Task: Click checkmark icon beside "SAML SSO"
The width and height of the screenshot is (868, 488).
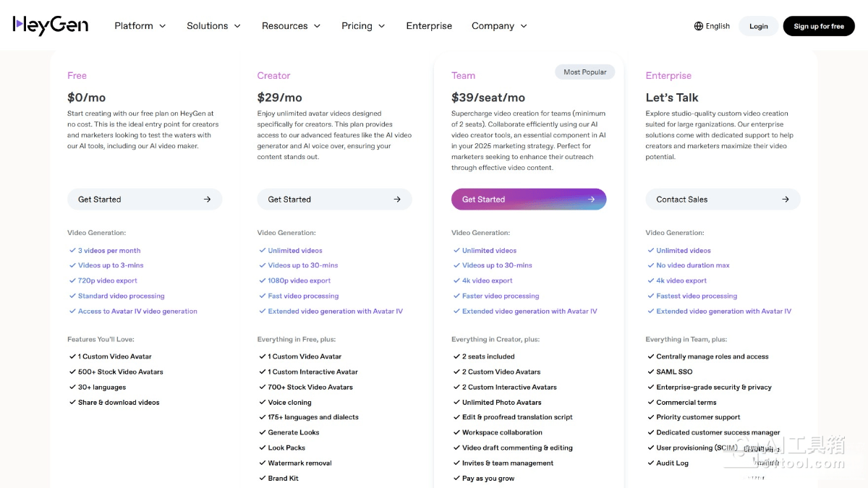Action: coord(650,372)
